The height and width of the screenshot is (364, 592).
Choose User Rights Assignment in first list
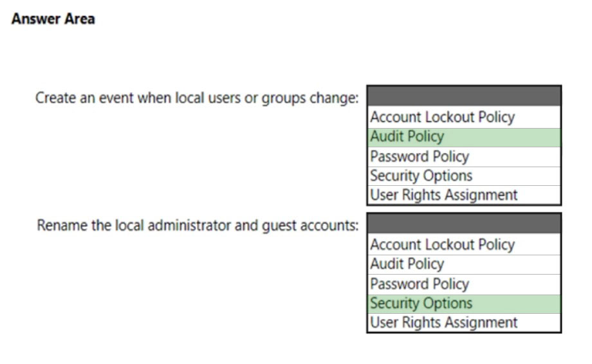click(x=464, y=195)
